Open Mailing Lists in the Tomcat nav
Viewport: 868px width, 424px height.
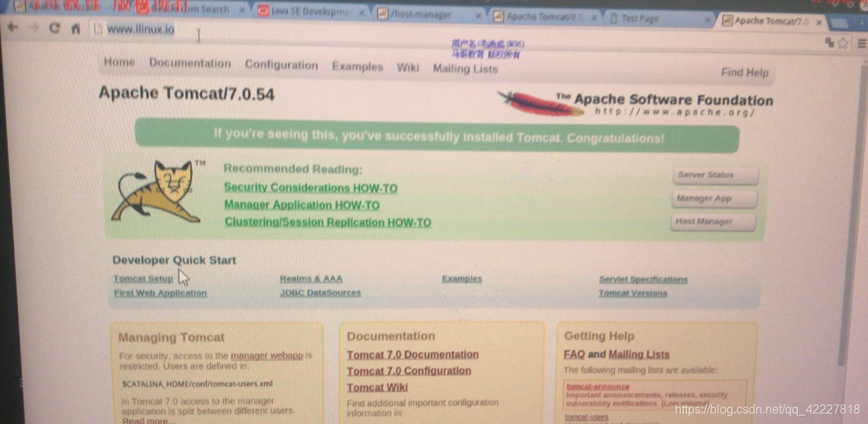point(465,68)
